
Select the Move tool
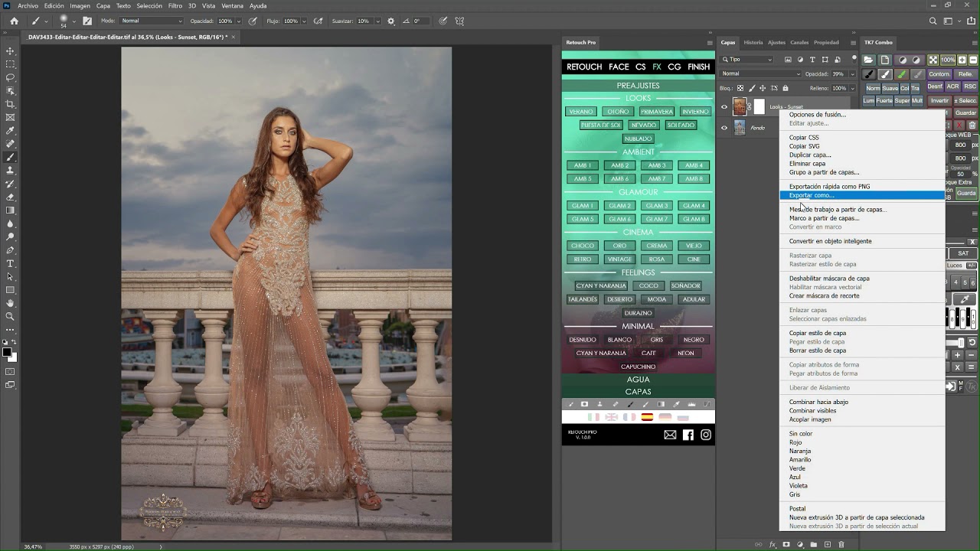[x=10, y=51]
